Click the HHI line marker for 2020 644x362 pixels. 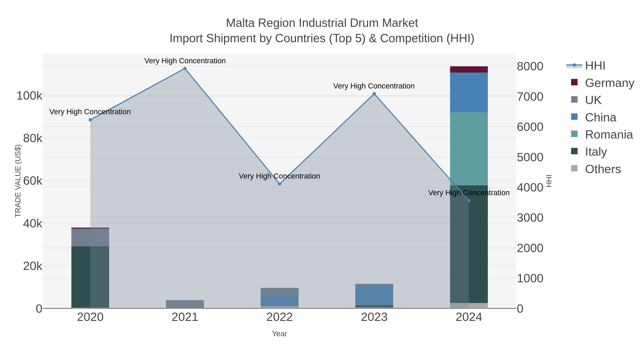coord(90,120)
